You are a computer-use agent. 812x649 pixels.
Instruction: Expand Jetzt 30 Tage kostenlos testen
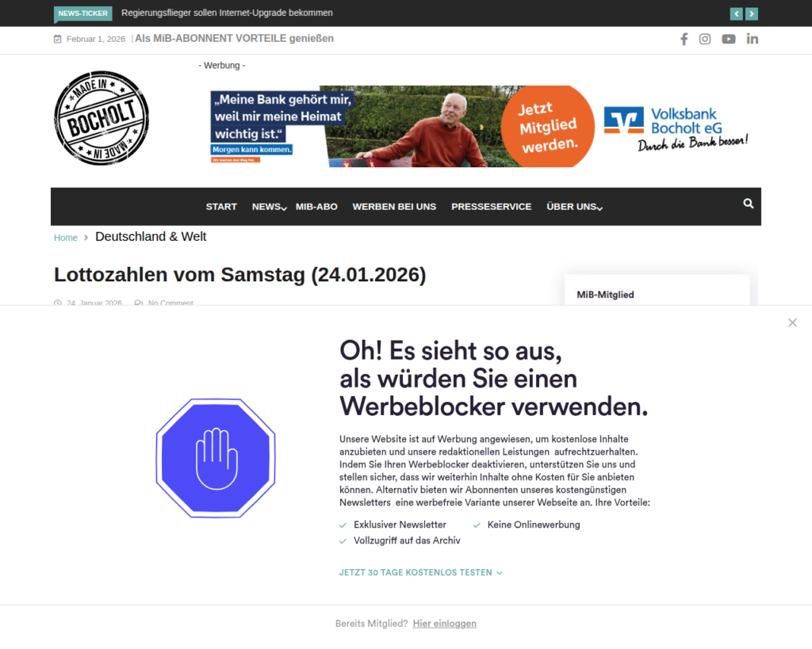pos(420,573)
